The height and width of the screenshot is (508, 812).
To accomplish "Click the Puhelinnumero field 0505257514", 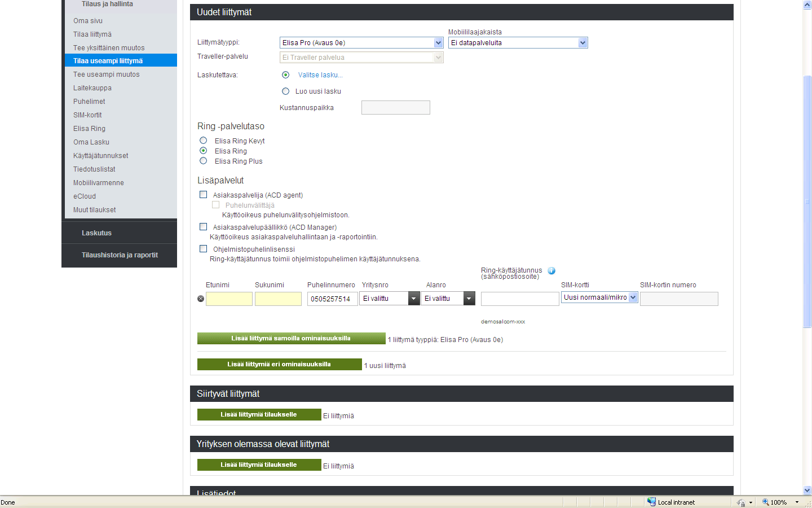I will [333, 299].
